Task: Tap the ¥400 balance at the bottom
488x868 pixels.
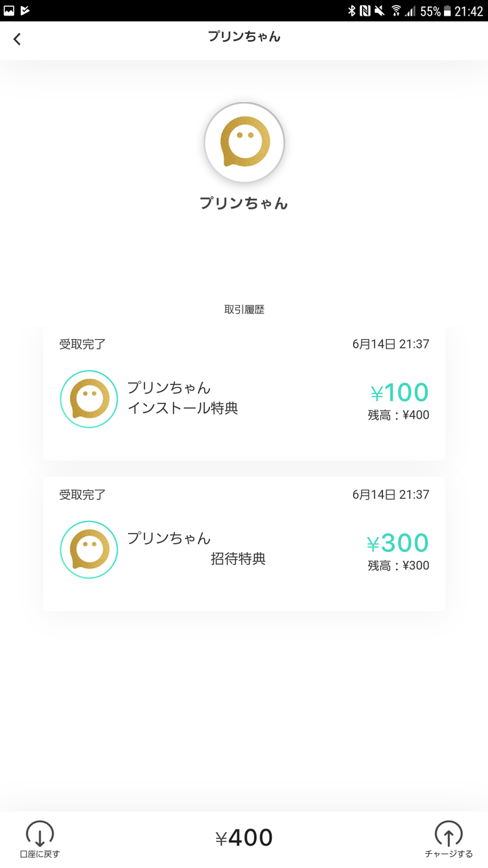Action: point(244,838)
